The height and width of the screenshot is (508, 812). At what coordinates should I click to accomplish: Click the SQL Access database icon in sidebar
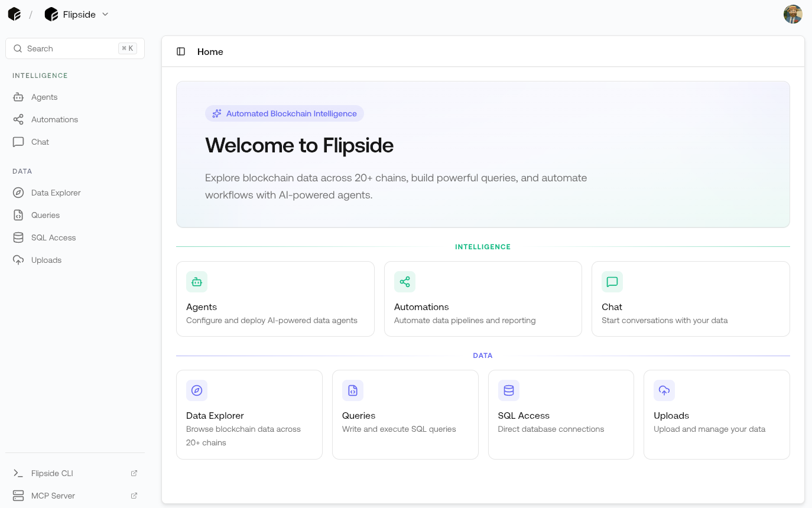18,237
